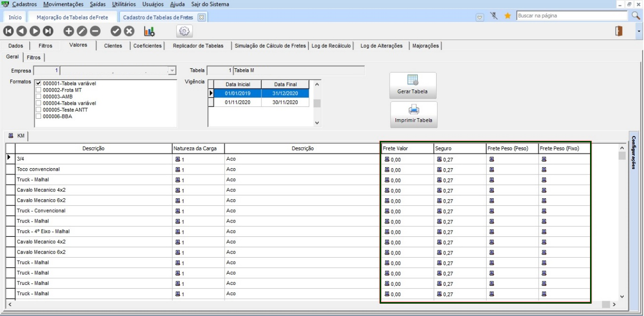This screenshot has width=644, height=316.
Task: Click the Imprimir Tabela button
Action: 413,114
